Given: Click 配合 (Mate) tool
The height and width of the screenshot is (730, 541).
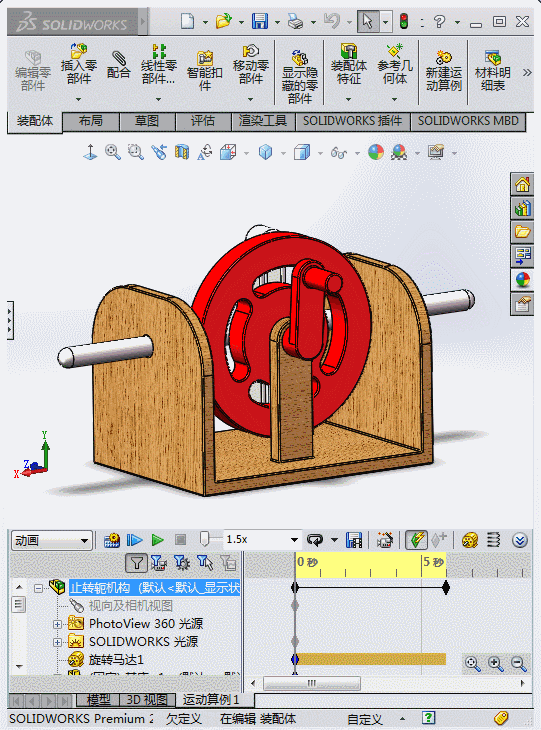Looking at the screenshot, I should click(x=118, y=64).
